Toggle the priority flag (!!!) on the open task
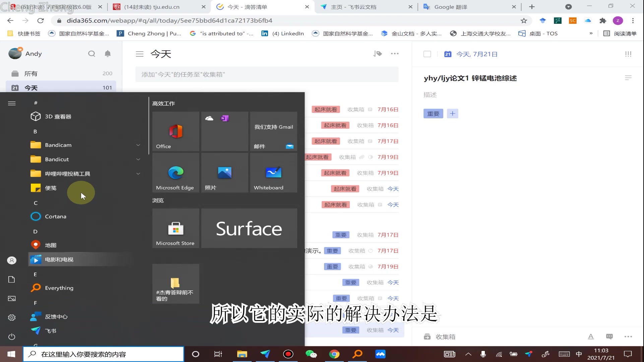Viewport: 644px width, 362px height. 628,54
